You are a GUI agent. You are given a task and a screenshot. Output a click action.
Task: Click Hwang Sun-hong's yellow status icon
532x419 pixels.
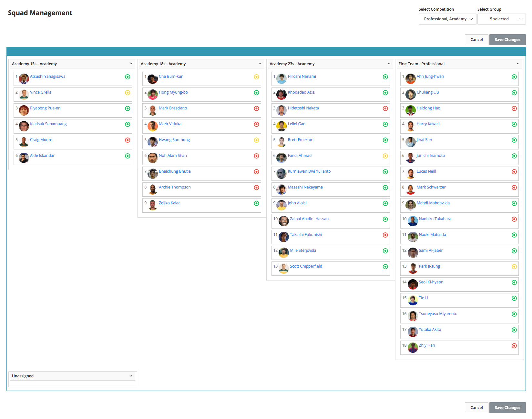tap(256, 140)
